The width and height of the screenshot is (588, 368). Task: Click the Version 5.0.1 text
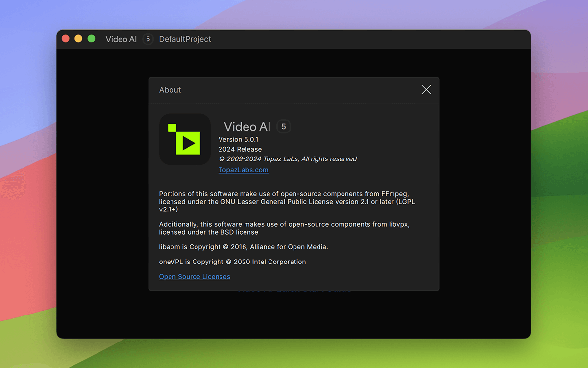pyautogui.click(x=238, y=139)
